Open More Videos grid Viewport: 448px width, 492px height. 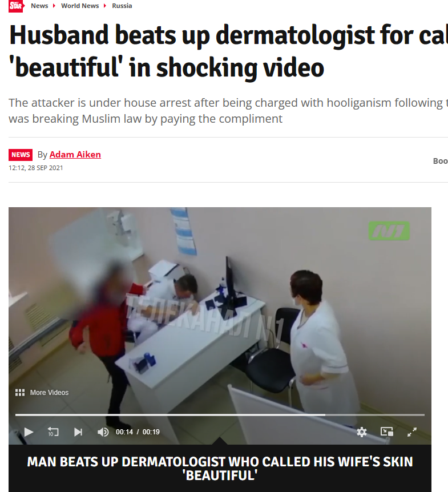(x=20, y=393)
